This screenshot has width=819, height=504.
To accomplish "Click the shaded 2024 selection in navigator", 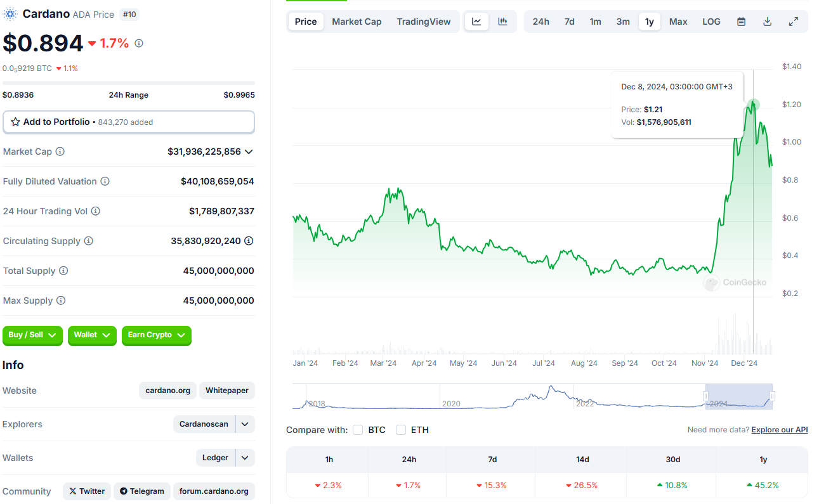I will (x=739, y=396).
